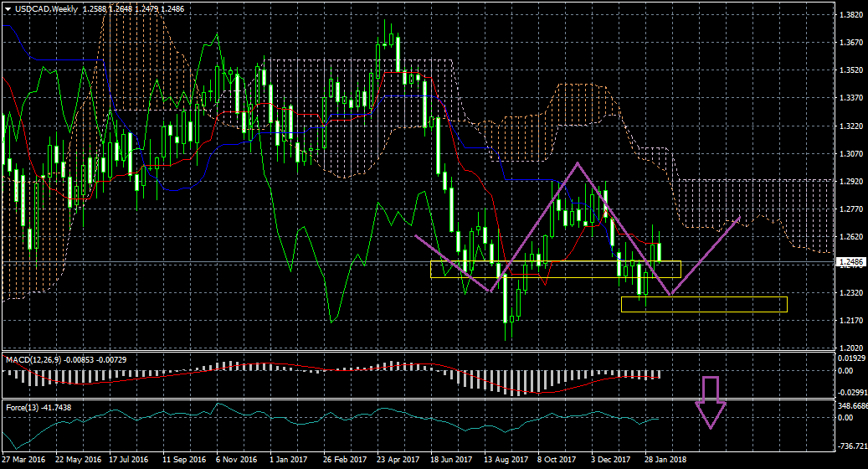Click the Force index scale value 348.6686
The image size is (868, 469).
[x=852, y=405]
